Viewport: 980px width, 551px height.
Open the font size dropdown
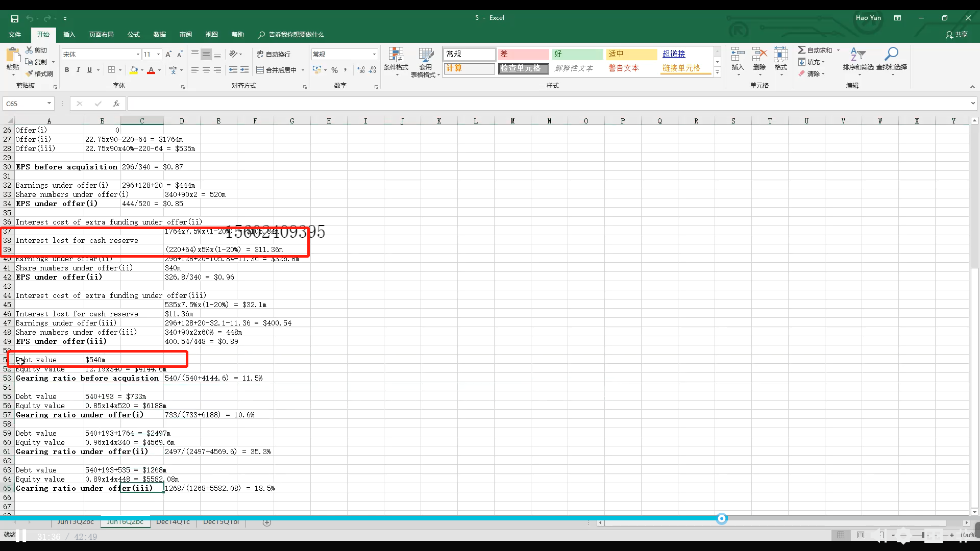[159, 54]
